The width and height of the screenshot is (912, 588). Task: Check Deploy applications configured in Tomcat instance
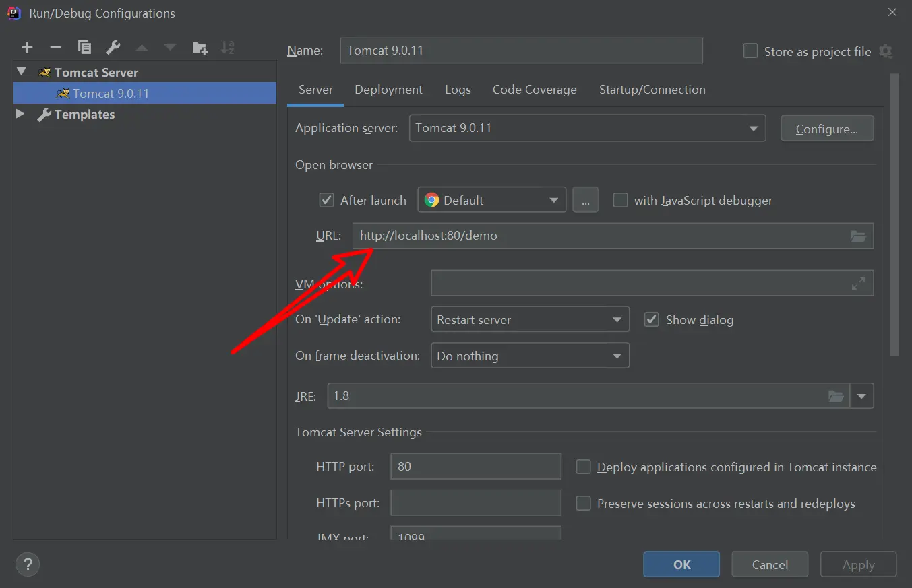click(584, 467)
